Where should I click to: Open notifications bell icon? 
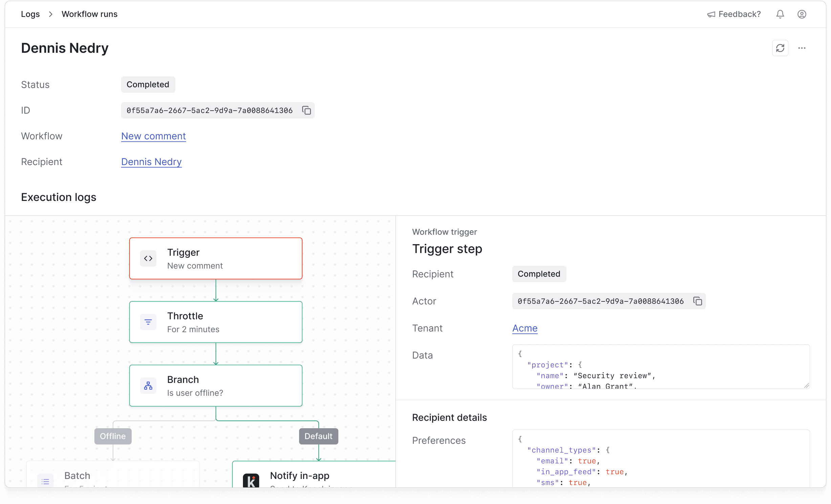tap(780, 14)
